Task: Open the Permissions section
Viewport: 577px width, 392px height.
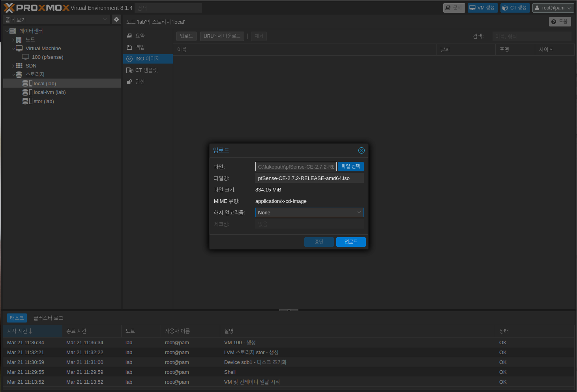Action: click(x=148, y=81)
